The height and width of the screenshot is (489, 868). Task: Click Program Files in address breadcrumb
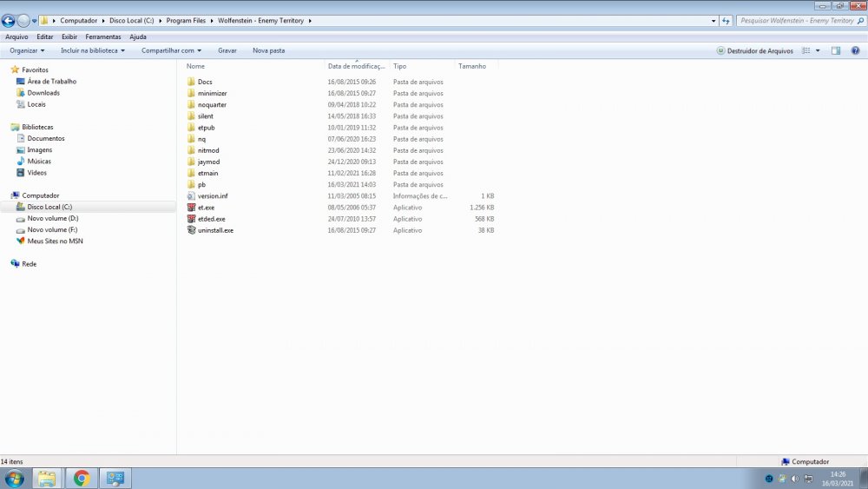pyautogui.click(x=186, y=21)
